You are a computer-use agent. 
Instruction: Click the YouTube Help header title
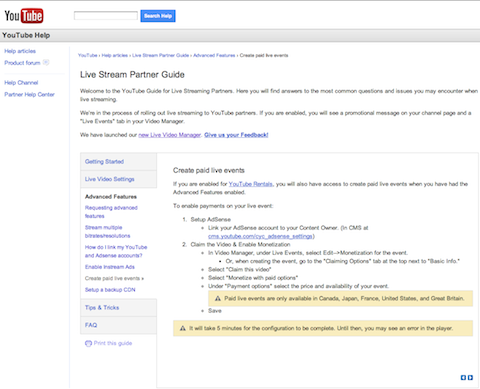pos(26,35)
